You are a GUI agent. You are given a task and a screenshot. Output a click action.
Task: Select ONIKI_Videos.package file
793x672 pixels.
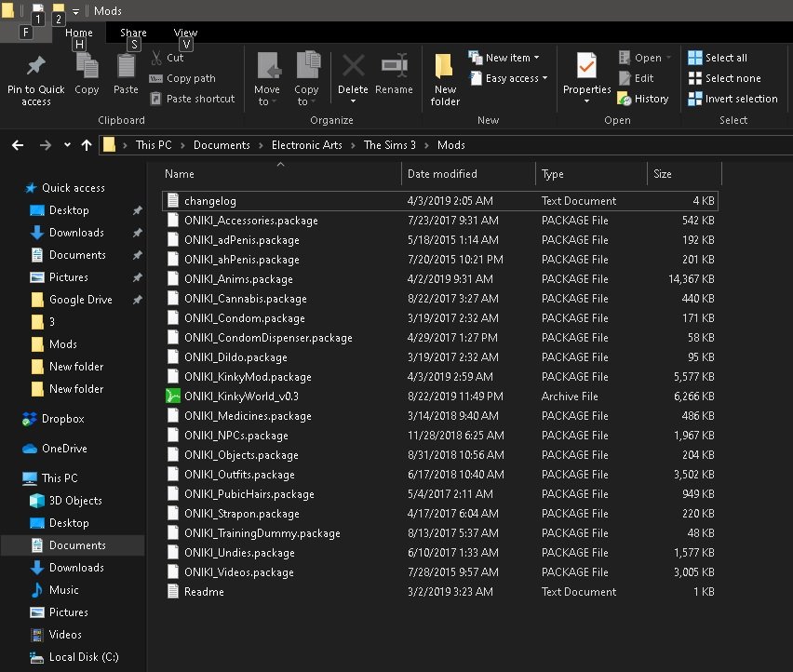click(440, 572)
